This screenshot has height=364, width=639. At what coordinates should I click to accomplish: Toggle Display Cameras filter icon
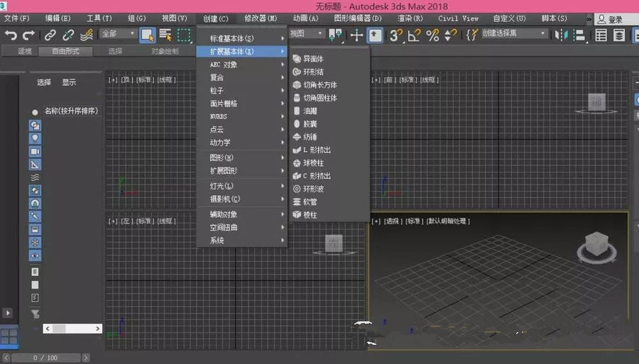point(35,151)
